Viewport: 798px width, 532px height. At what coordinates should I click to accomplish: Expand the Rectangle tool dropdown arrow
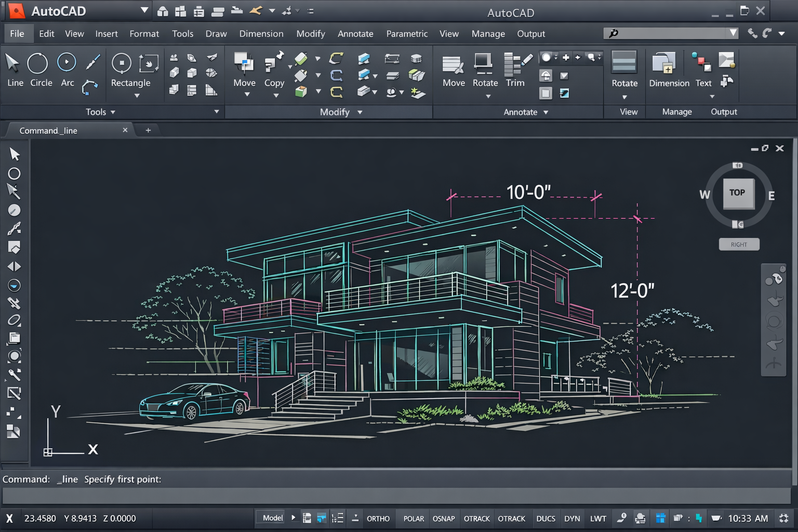[x=137, y=96]
